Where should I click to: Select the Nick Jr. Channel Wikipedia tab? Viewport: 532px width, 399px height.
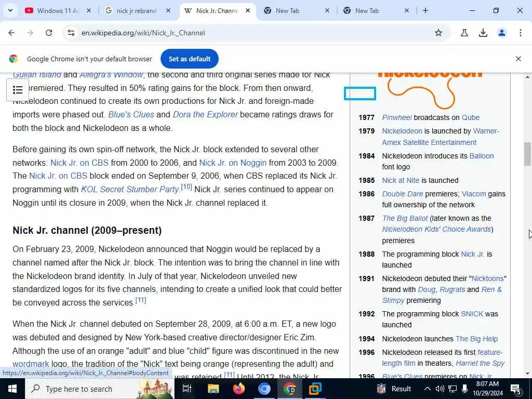pos(217,10)
